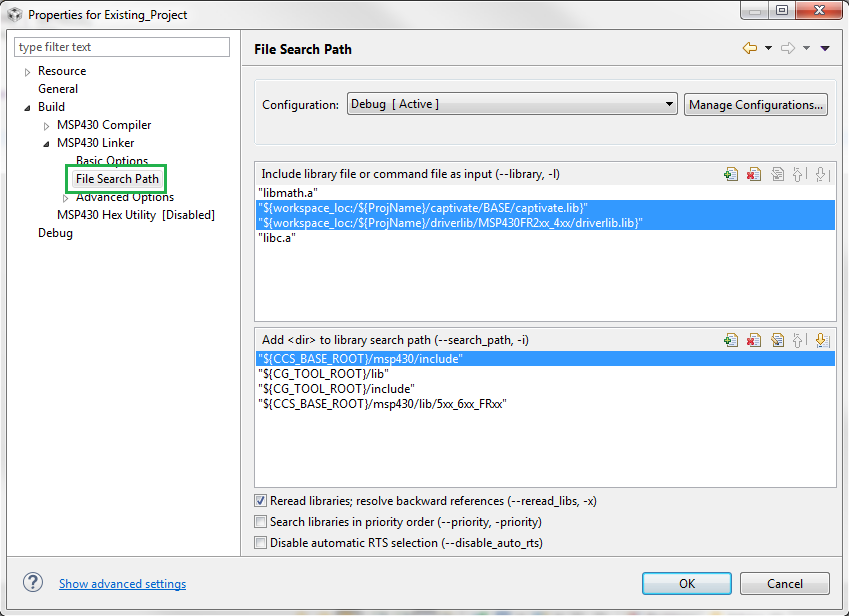Uncheck Reread libraries; resolve backward references
The width and height of the screenshot is (849, 616).
point(261,501)
